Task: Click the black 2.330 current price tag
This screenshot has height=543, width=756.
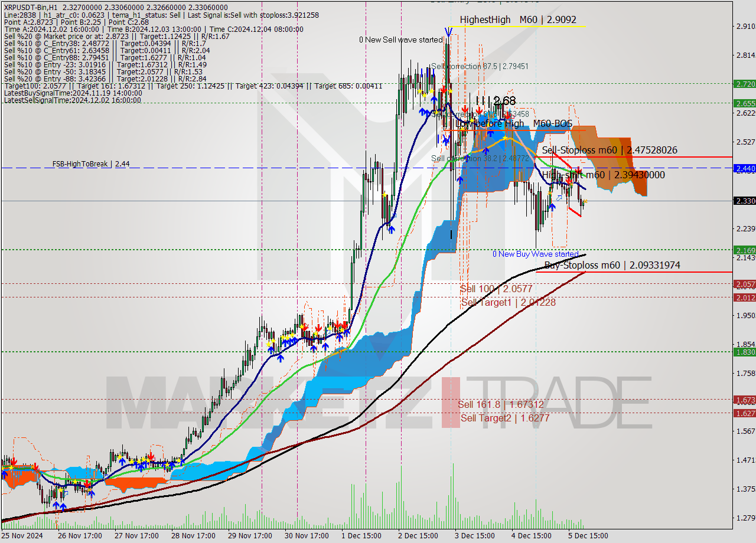Action: [744, 201]
